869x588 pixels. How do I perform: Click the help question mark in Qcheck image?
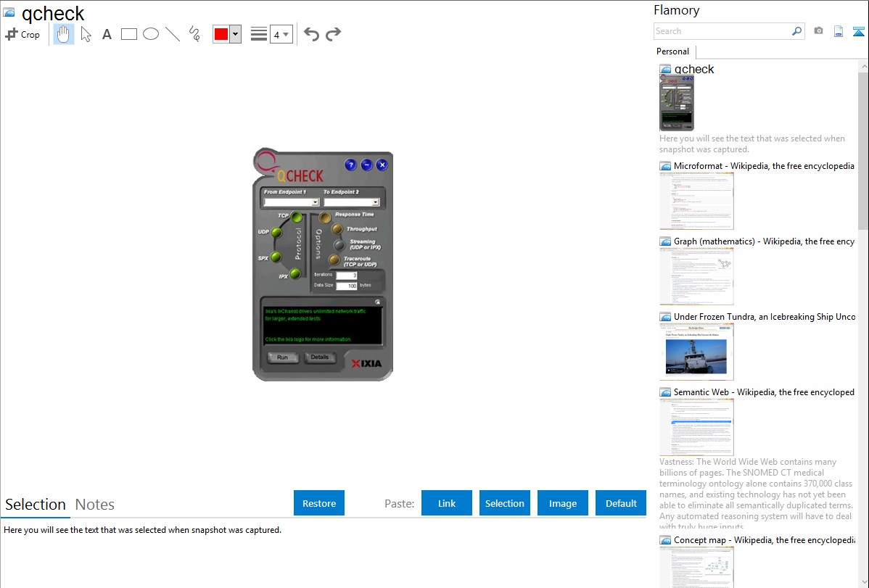350,165
